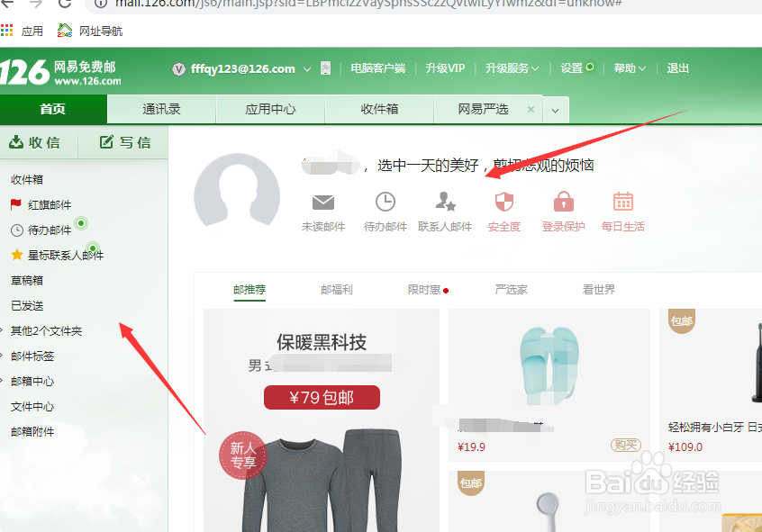This screenshot has width=762, height=532.
Task: Click the unread mail envelope icon
Action: pos(323,202)
